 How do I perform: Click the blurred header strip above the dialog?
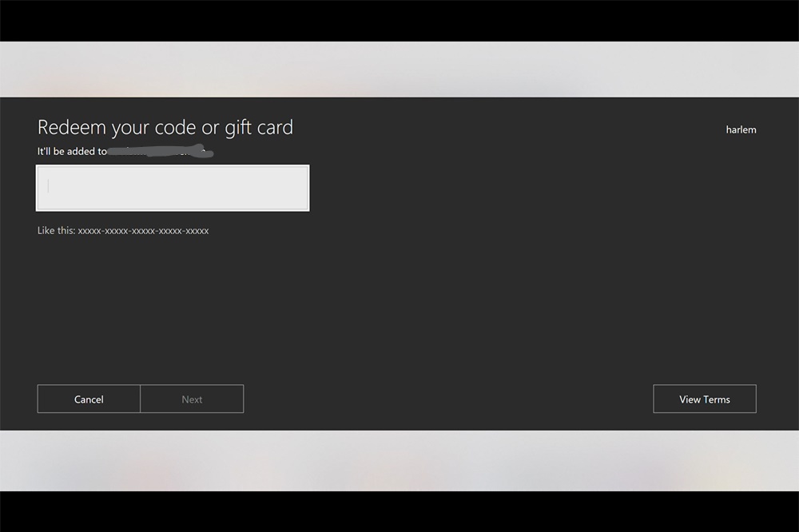pyautogui.click(x=399, y=69)
